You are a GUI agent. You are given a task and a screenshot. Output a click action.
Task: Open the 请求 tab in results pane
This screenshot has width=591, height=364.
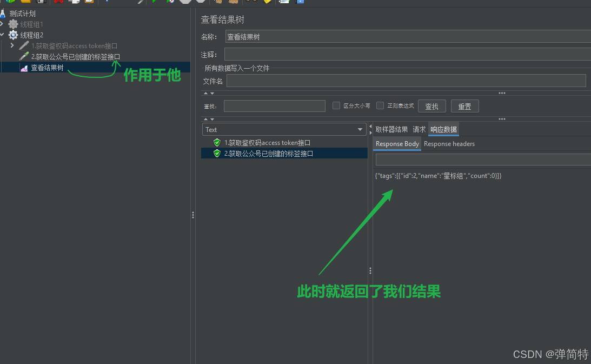click(x=419, y=129)
